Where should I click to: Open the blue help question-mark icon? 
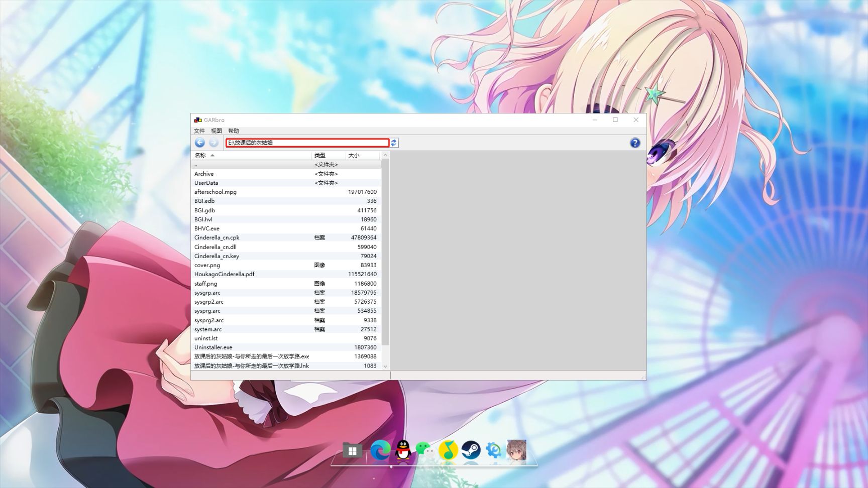tap(635, 143)
